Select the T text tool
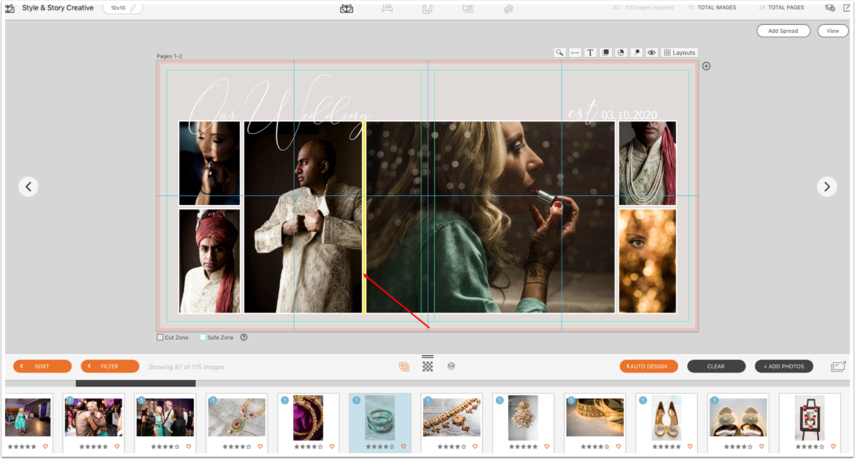 pyautogui.click(x=590, y=53)
